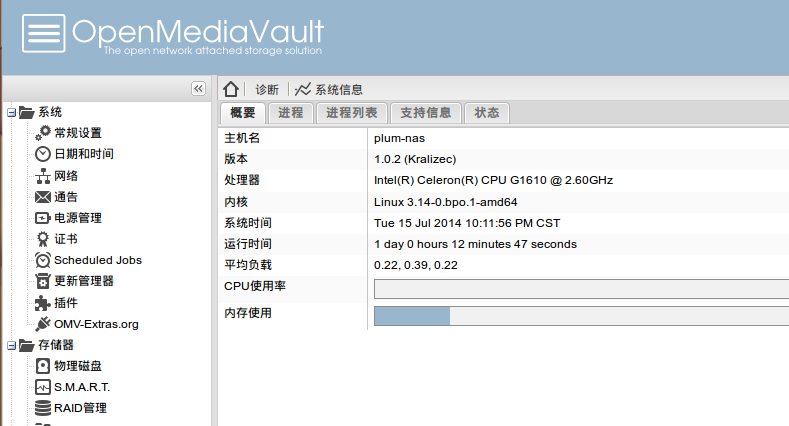Screen dimensions: 789x426
Task: Open S.M.A.R.T. monitor icon
Action: [43, 387]
